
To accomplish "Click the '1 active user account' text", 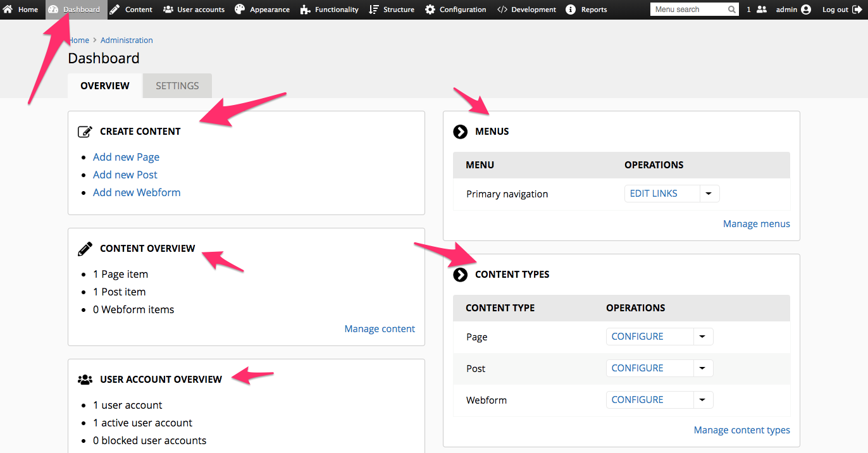I will point(142,423).
